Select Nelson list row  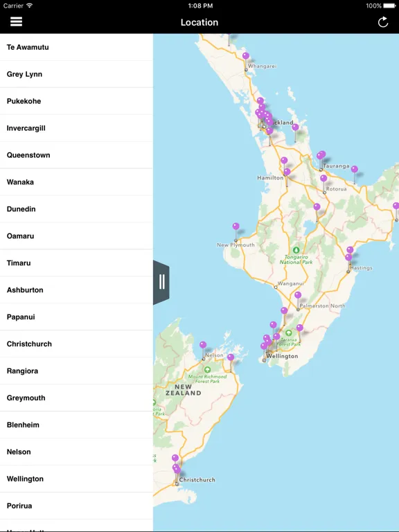coord(76,452)
